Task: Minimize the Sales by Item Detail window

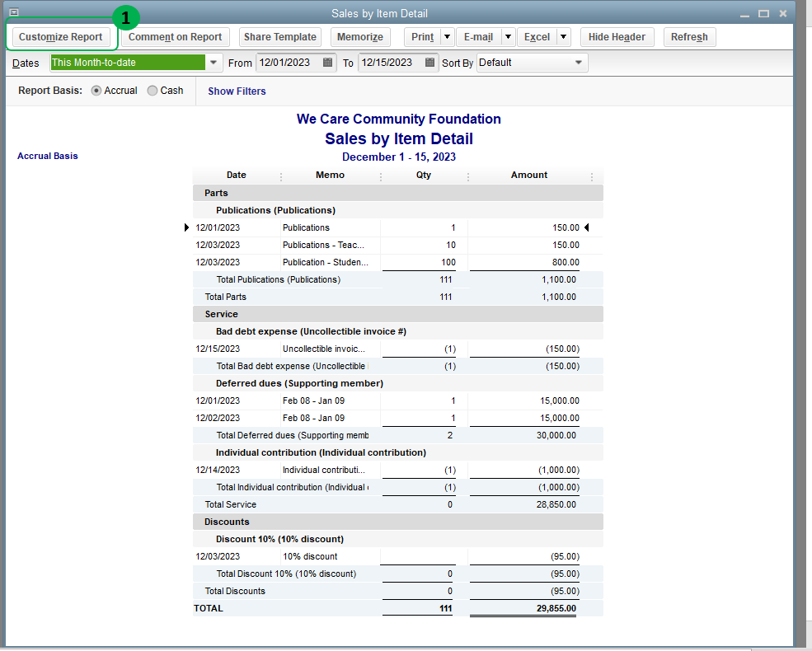Action: 744,14
